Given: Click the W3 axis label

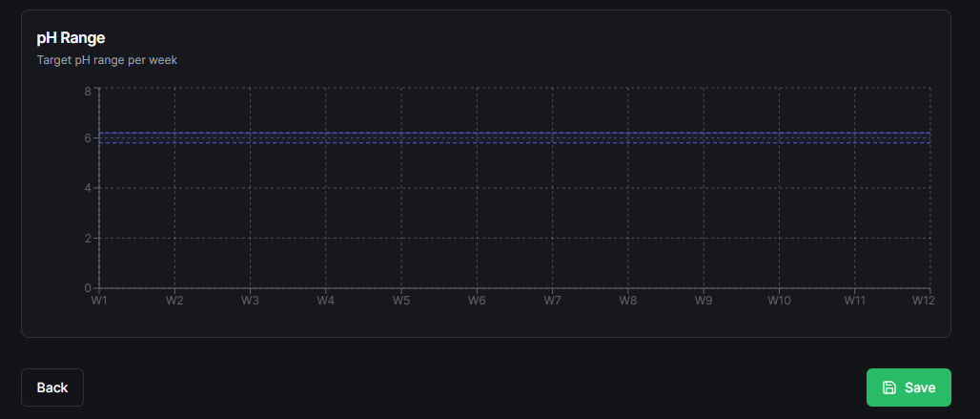Looking at the screenshot, I should (250, 301).
